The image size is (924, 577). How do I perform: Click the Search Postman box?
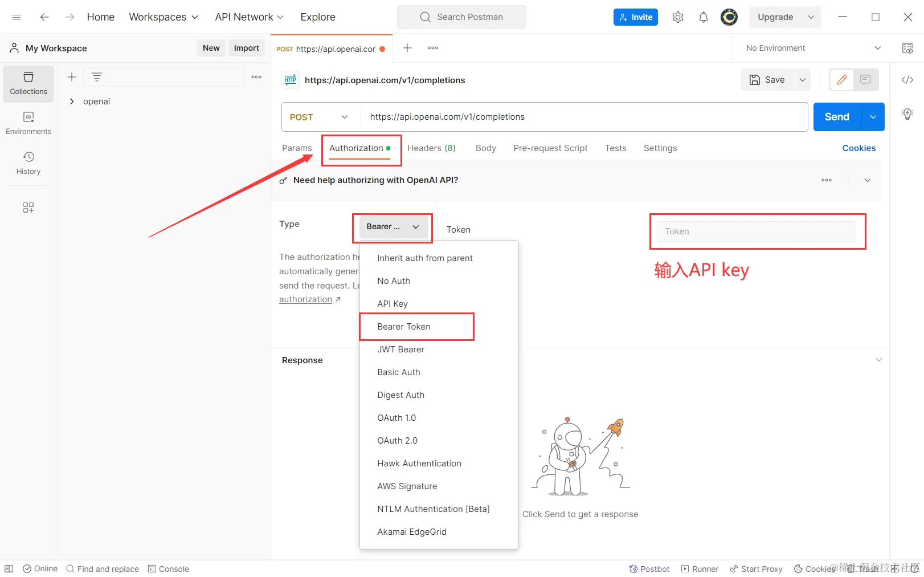click(x=461, y=17)
